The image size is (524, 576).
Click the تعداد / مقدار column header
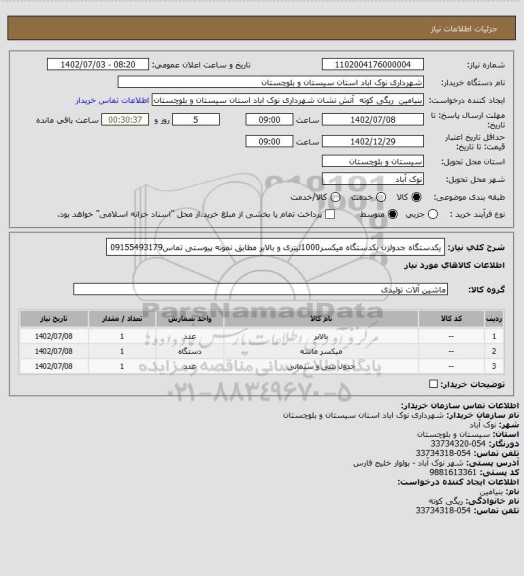(x=122, y=318)
